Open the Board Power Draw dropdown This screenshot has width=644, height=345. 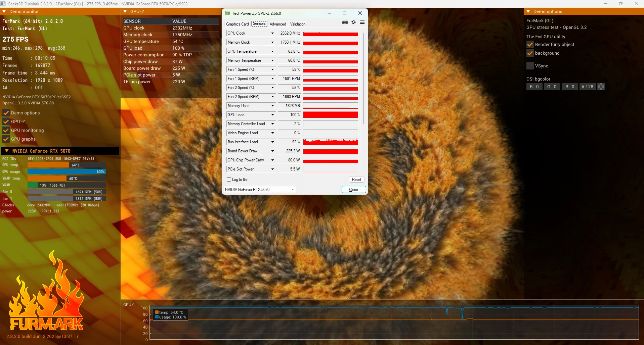pyautogui.click(x=272, y=151)
